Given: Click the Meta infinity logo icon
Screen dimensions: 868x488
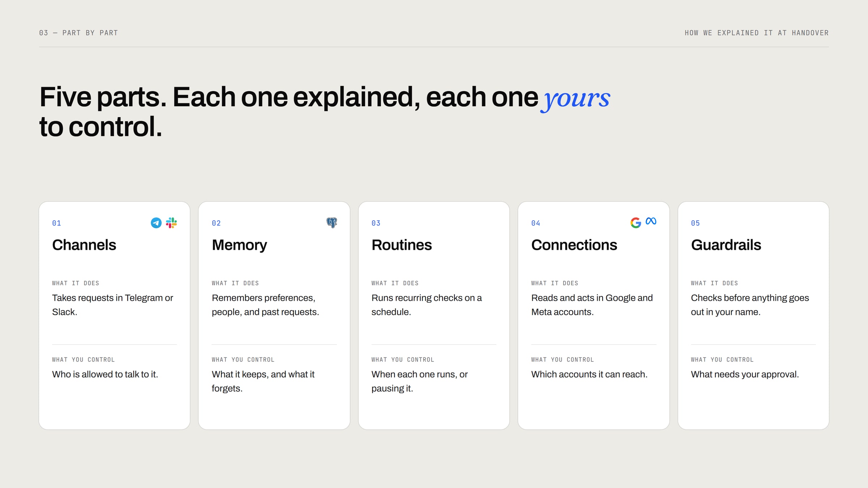Looking at the screenshot, I should coord(651,221).
